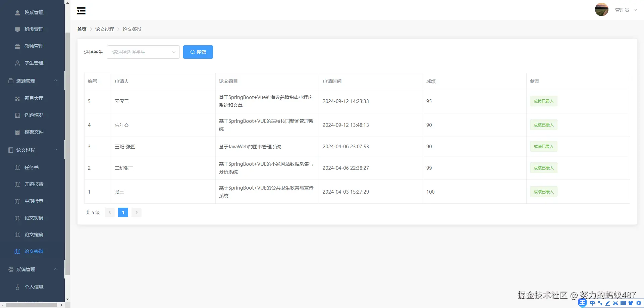Image resolution: width=644 pixels, height=308 pixels.
Task: Click the 教师管理 teacher icon
Action: tap(17, 46)
